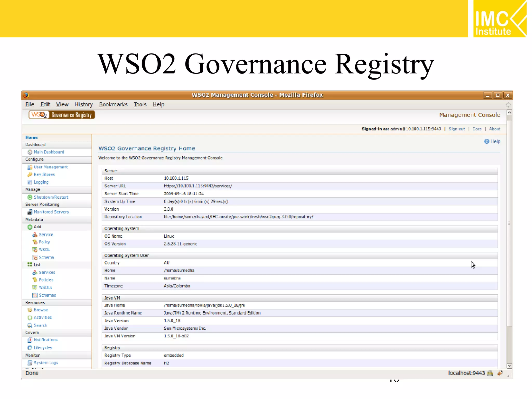Click the orange extension icon in status bar
This screenshot has width=532, height=399.
pyautogui.click(x=500, y=373)
